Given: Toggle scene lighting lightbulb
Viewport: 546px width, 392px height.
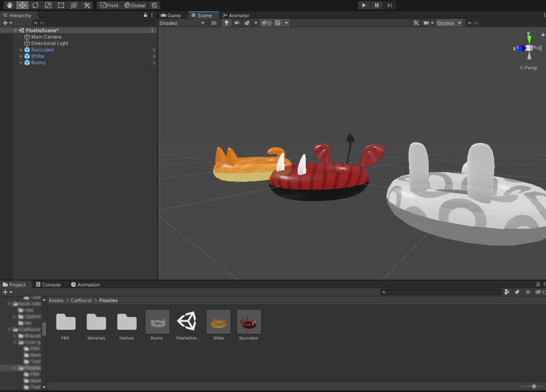Looking at the screenshot, I should pos(226,23).
